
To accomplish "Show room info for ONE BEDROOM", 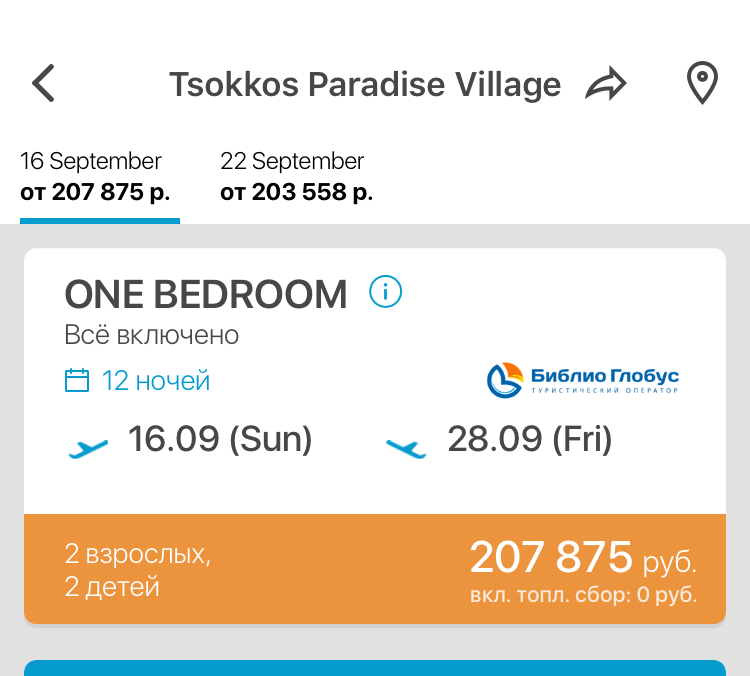I will [385, 292].
